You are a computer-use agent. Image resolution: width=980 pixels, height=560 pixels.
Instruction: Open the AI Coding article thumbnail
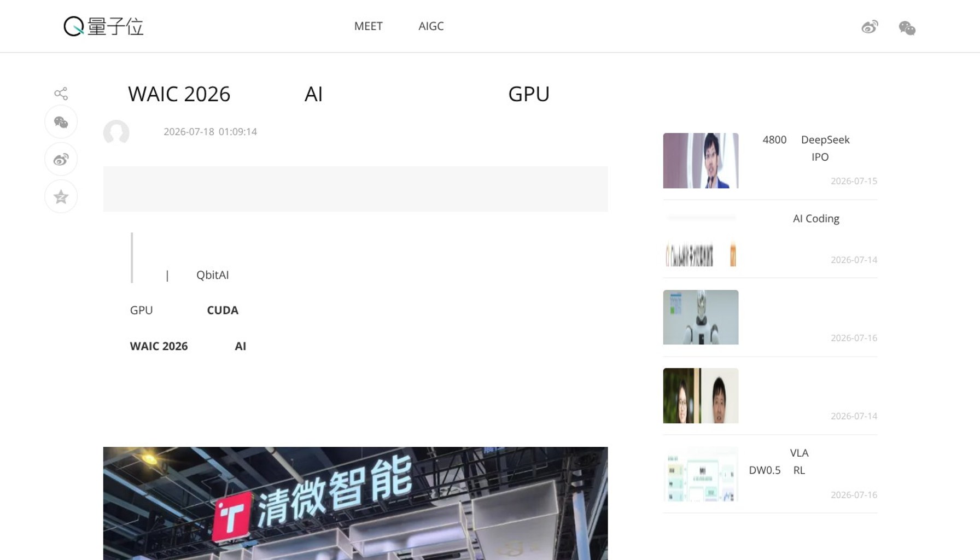(x=701, y=239)
